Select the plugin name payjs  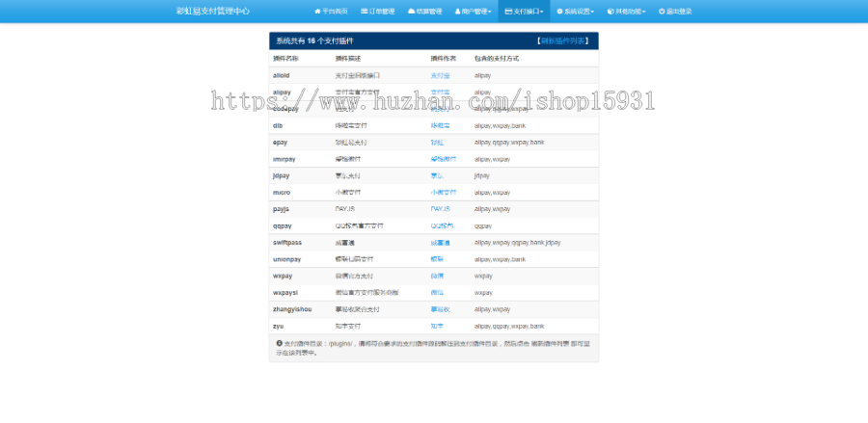(x=282, y=209)
